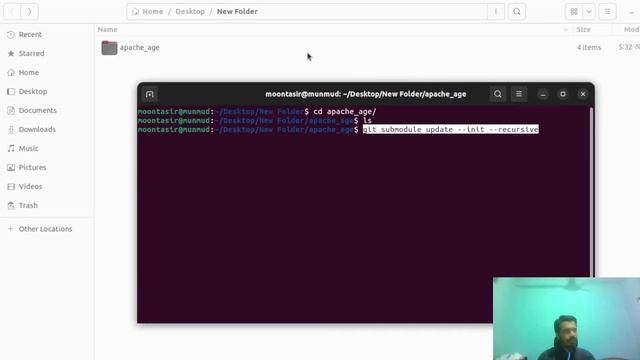Sort by Size column header
The width and height of the screenshot is (640, 360).
point(583,29)
